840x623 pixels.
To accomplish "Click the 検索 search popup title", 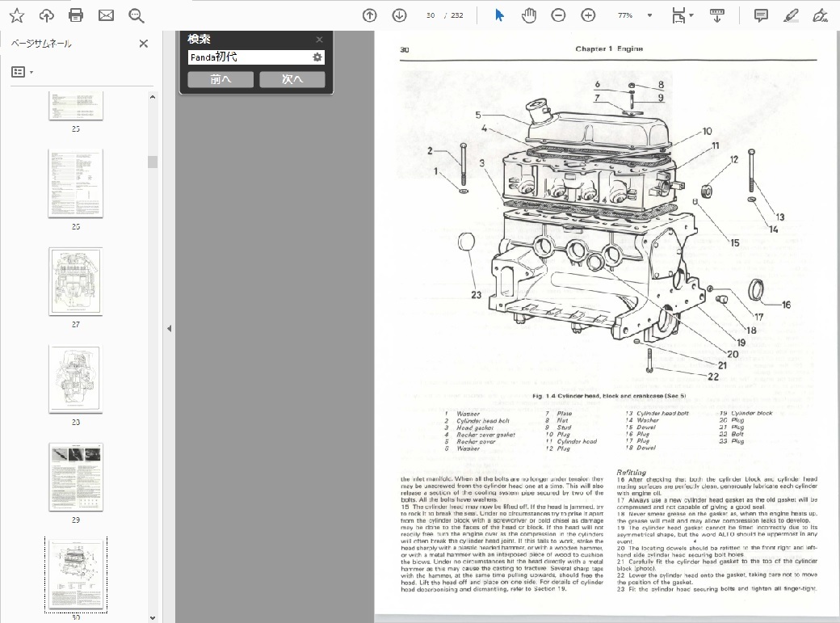I will pos(199,39).
